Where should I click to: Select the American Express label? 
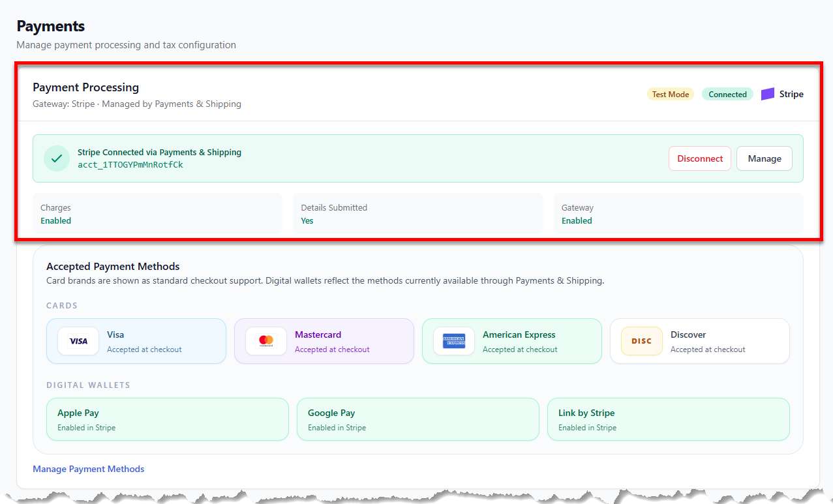pyautogui.click(x=519, y=334)
